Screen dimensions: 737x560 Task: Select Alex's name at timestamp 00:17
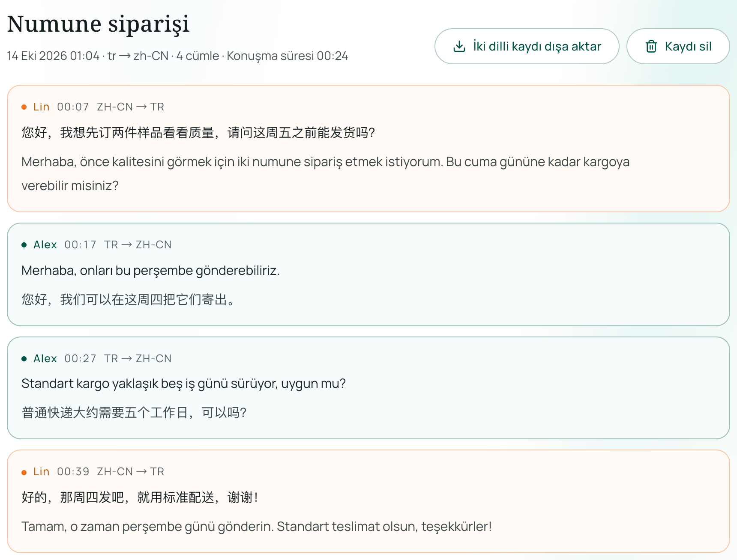click(x=45, y=244)
